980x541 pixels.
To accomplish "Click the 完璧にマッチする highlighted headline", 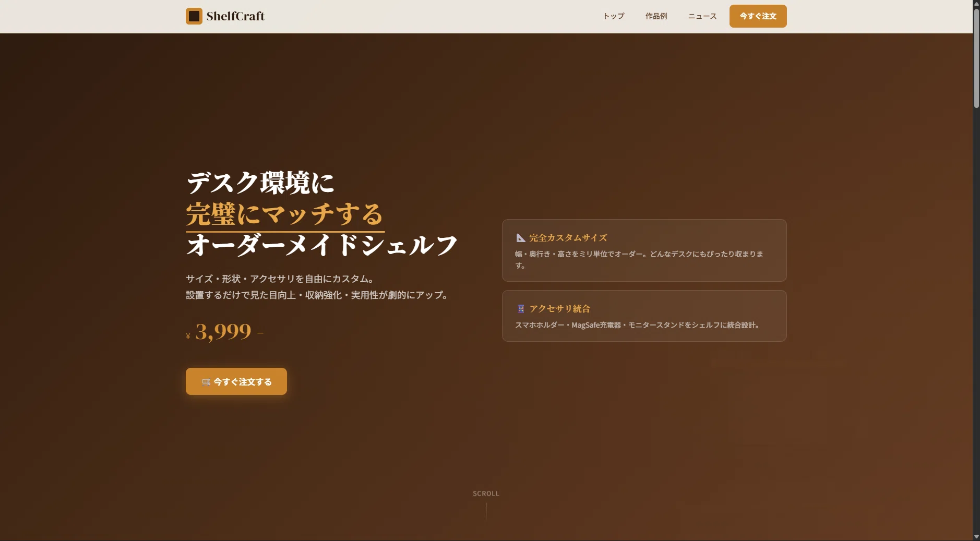I will point(285,214).
